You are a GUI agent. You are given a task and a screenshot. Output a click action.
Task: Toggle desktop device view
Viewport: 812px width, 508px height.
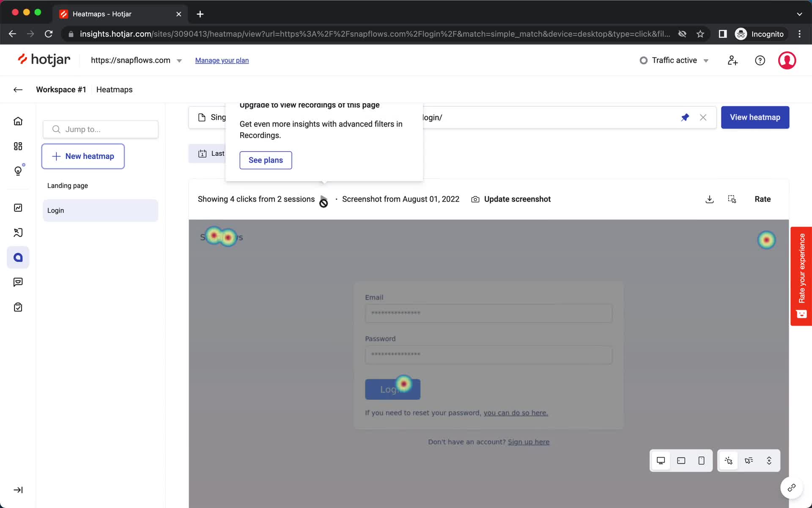(x=661, y=461)
